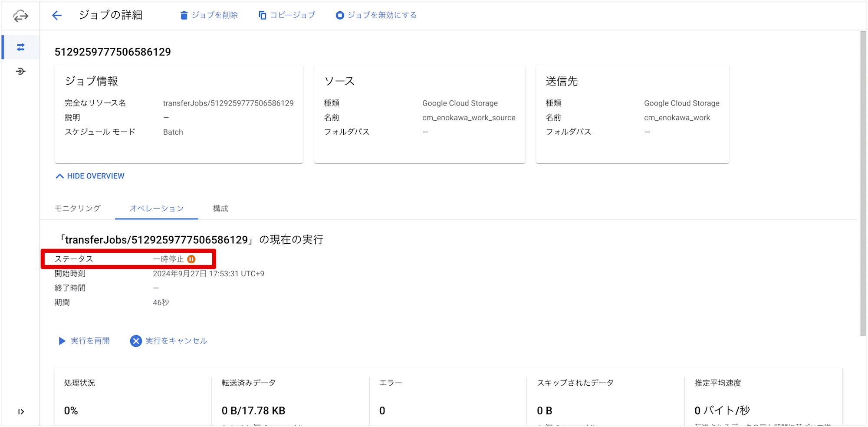The width and height of the screenshot is (868, 427).
Task: Click the source name cm_enokawa_work_source
Action: (x=469, y=118)
